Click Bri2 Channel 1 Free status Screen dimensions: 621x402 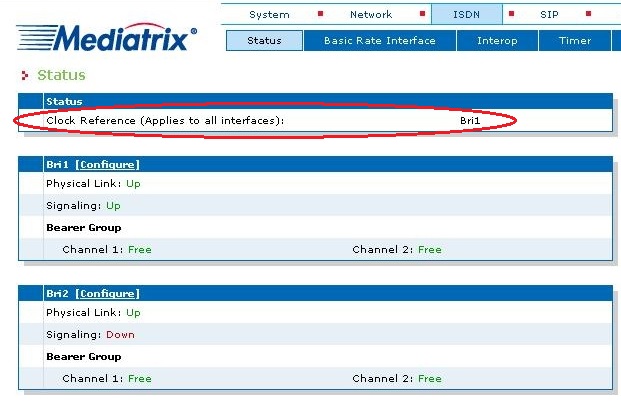click(x=140, y=379)
